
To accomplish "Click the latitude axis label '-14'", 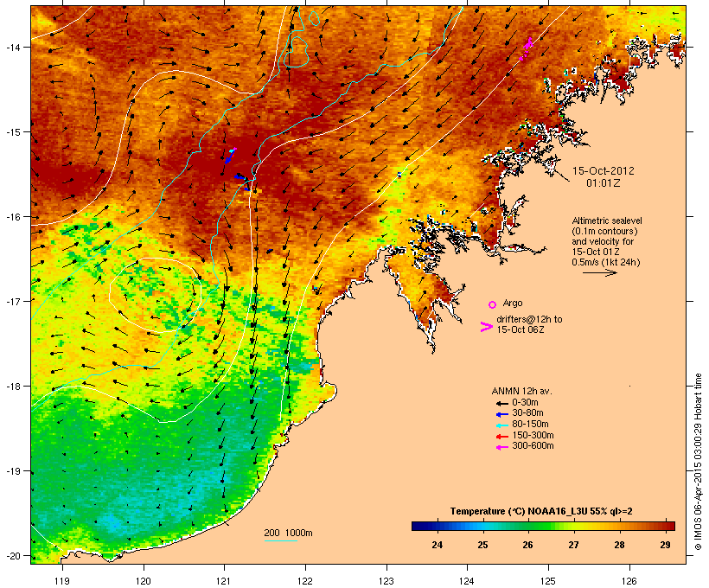I will click(x=12, y=47).
